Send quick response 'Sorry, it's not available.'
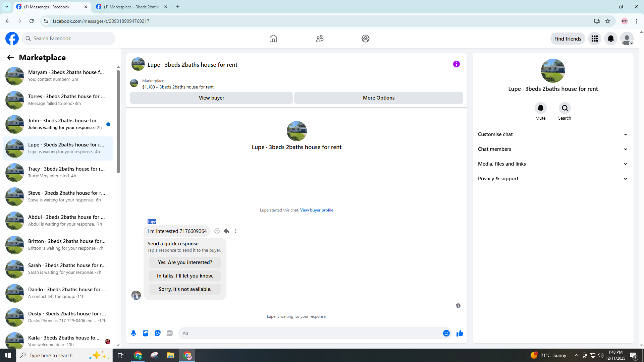The image size is (644, 362). pyautogui.click(x=185, y=289)
